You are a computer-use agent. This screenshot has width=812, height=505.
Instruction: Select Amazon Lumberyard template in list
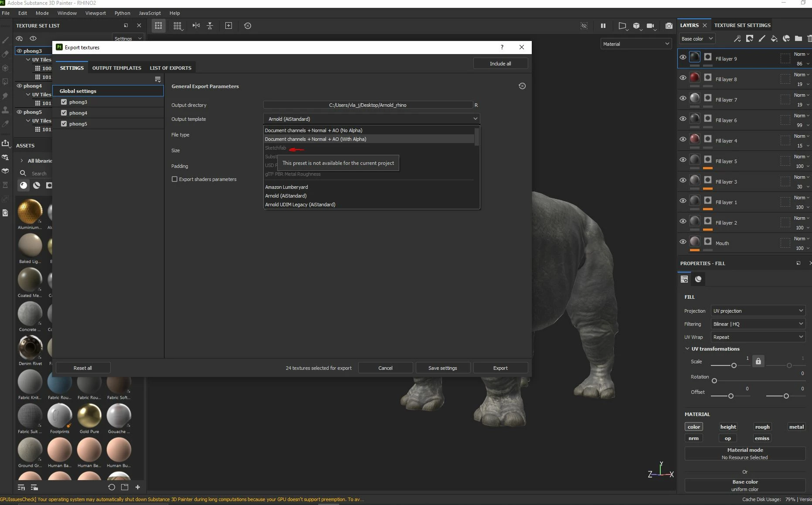(369, 187)
